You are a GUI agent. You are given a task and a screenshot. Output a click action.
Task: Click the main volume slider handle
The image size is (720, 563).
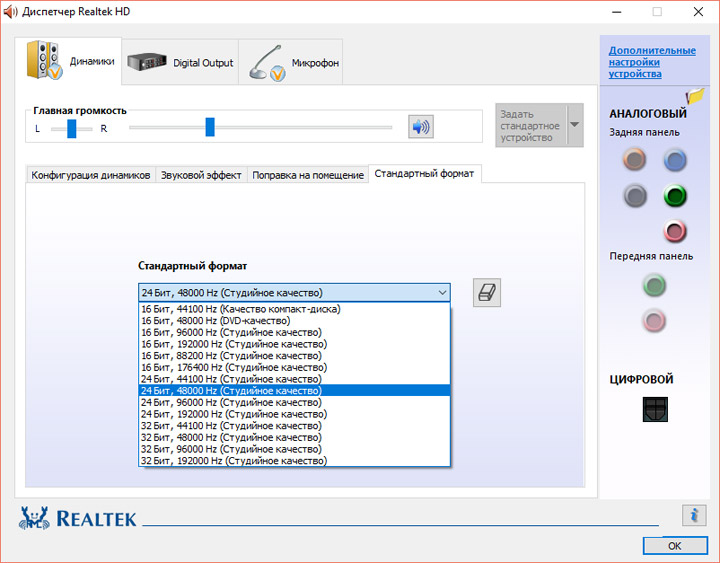[210, 127]
